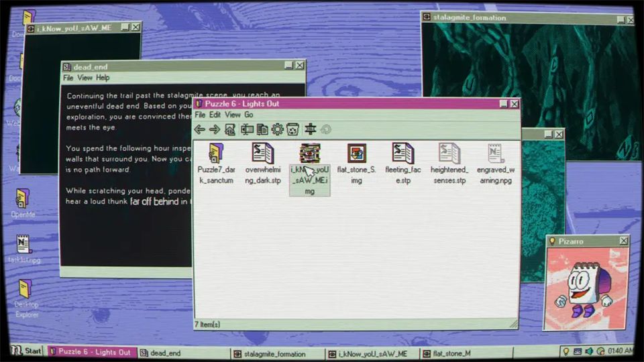Open Edit menu in Puzzle 6 window
This screenshot has height=362, width=644.
(x=215, y=115)
